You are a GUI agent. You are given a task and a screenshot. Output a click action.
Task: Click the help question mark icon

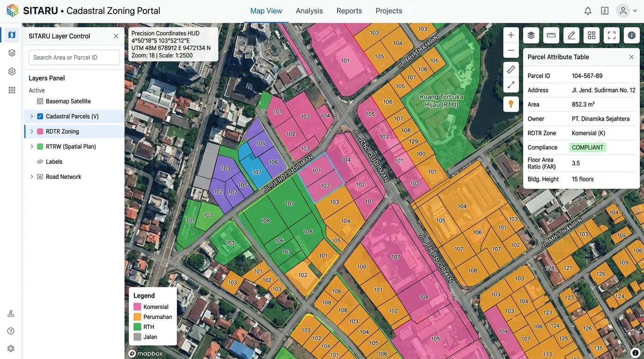11,331
